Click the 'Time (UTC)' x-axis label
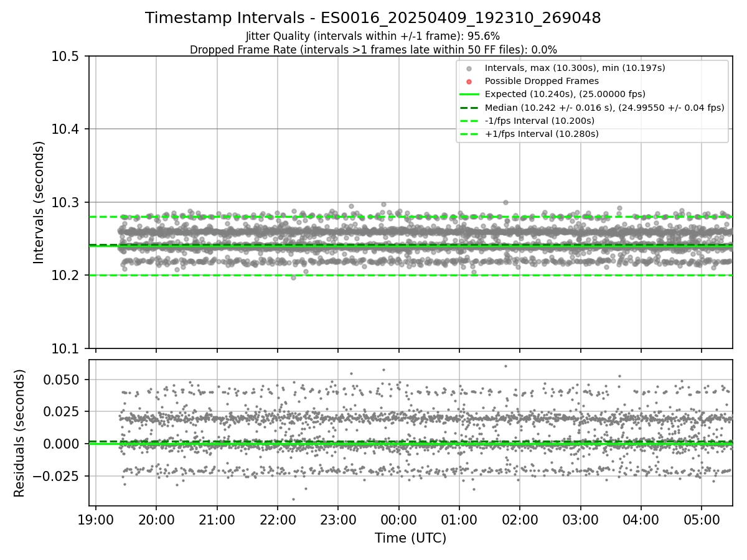Image resolution: width=747 pixels, height=560 pixels. (410, 538)
